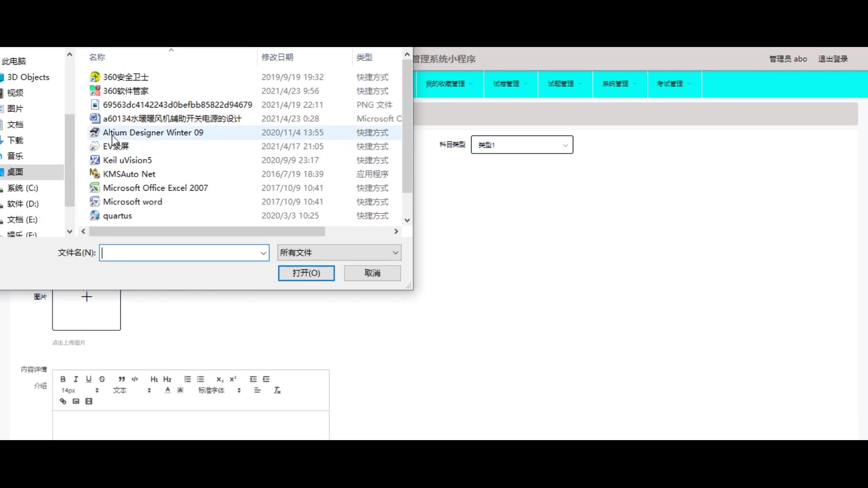Decrease the paragraph indent

(253, 379)
